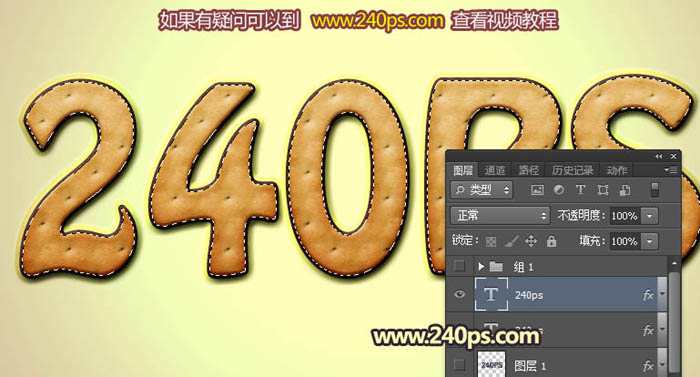Hide the selected 240ps layer eye
The width and height of the screenshot is (700, 377).
click(459, 294)
